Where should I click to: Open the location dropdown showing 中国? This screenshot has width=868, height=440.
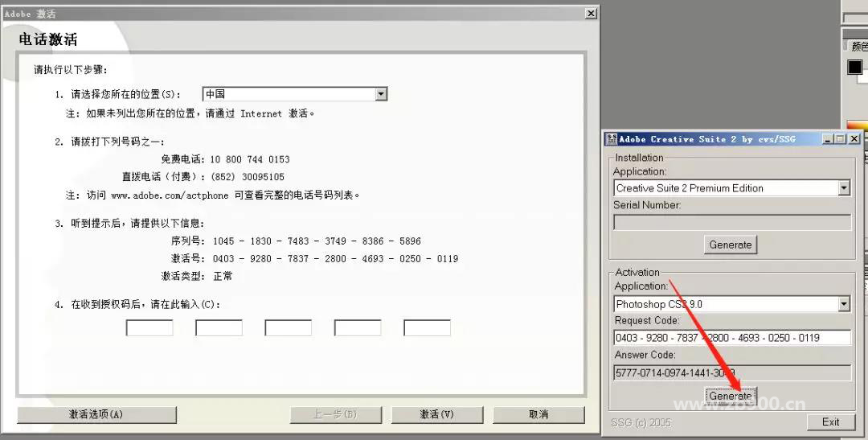(294, 94)
